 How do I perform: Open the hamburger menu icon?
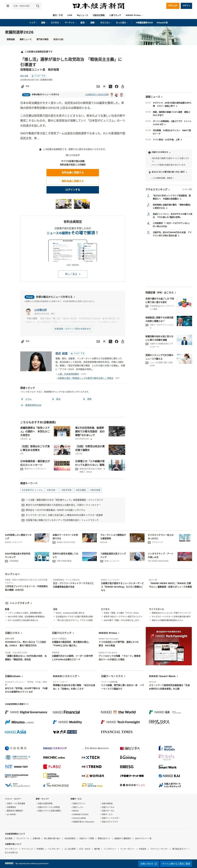(x=8, y=6)
